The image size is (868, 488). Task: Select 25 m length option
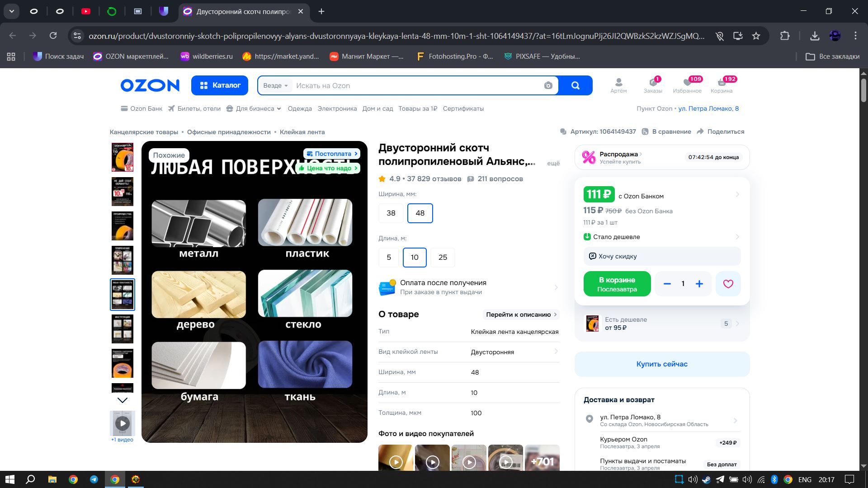point(442,258)
